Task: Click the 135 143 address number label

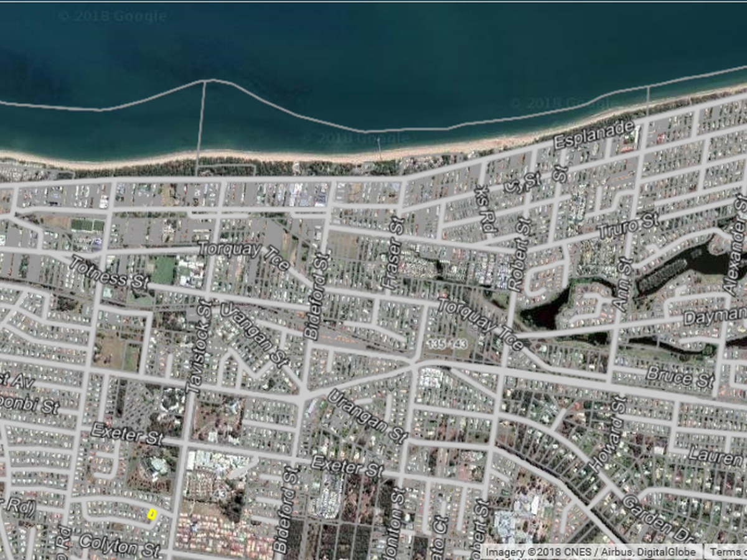Action: pos(448,343)
